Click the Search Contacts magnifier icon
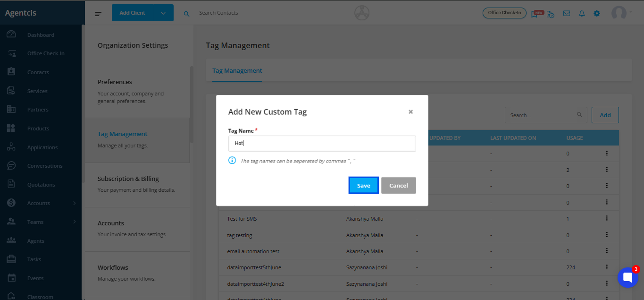The image size is (644, 300). point(186,14)
